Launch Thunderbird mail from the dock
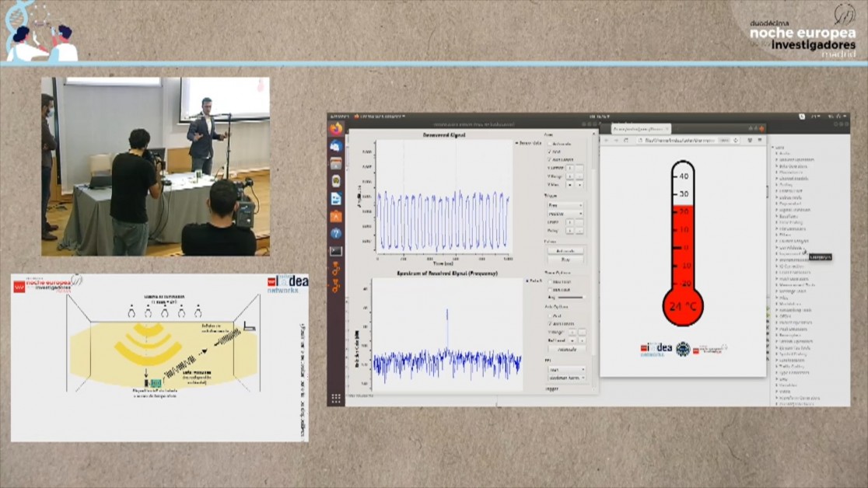Screen dimensions: 868x488 click(x=336, y=146)
